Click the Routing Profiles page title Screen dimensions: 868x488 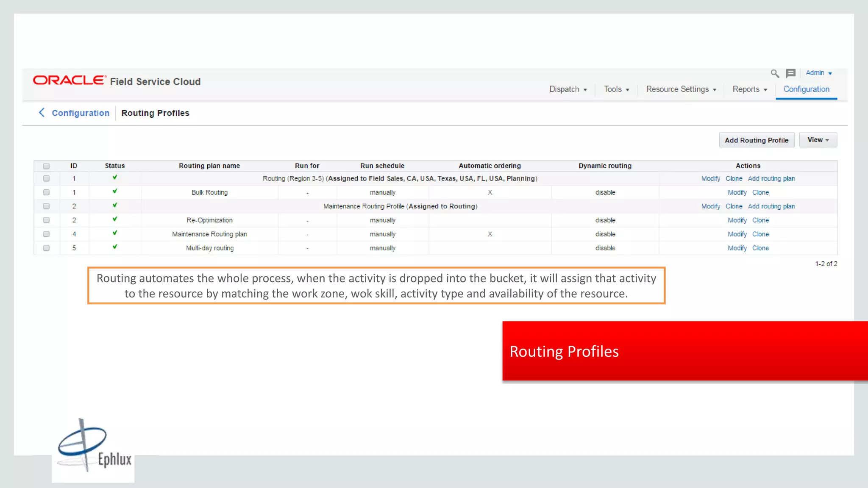coord(155,113)
